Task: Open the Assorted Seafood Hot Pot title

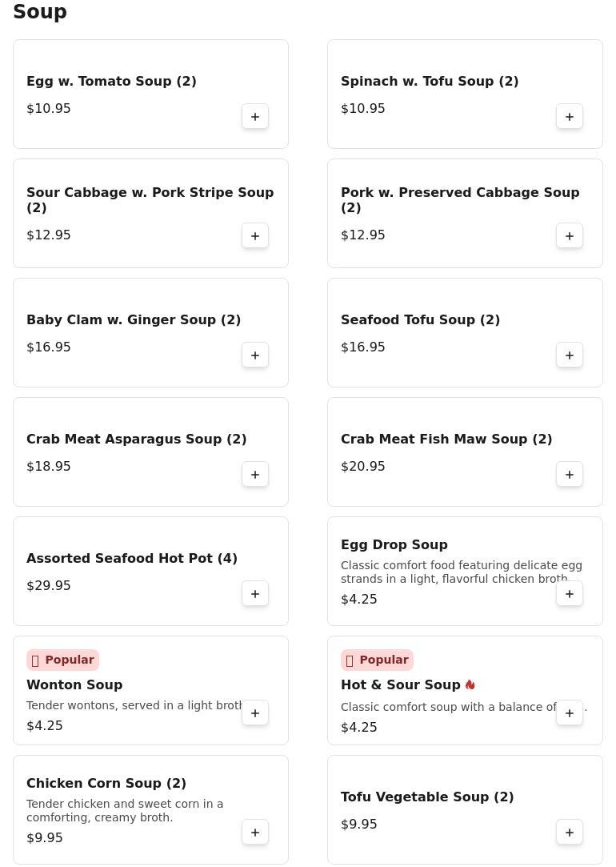Action: tap(132, 558)
